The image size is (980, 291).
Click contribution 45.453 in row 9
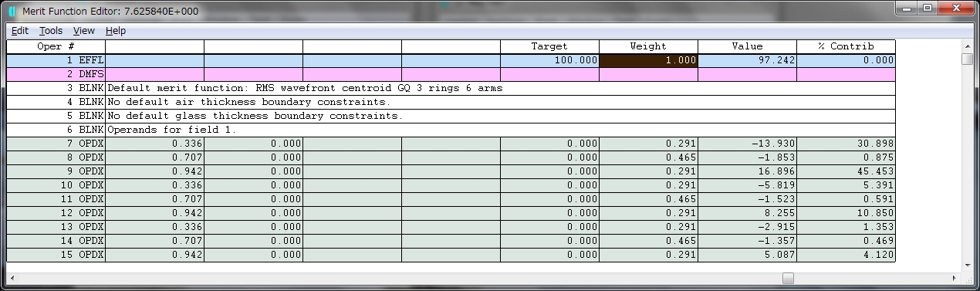tap(846, 171)
